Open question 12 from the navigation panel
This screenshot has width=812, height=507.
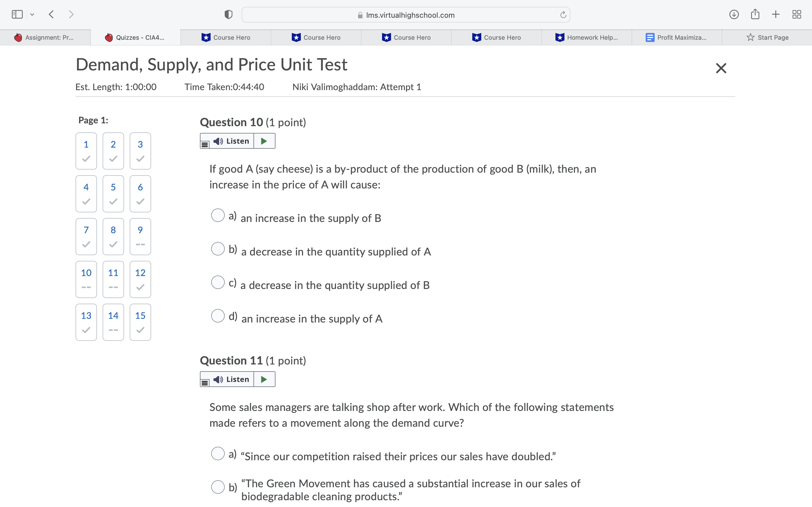(x=140, y=279)
